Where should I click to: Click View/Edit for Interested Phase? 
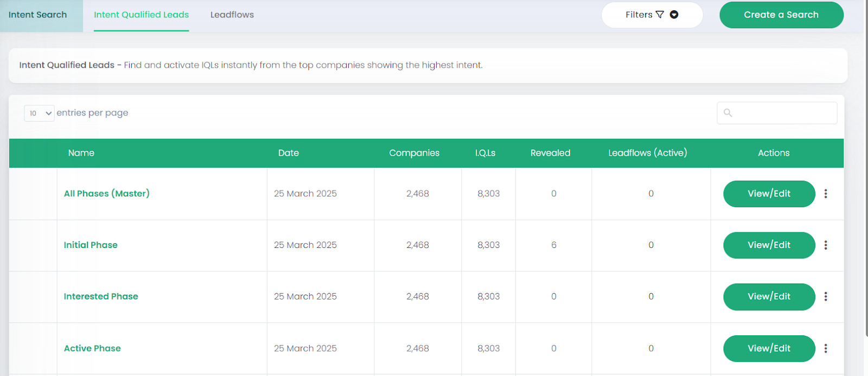[x=769, y=297]
